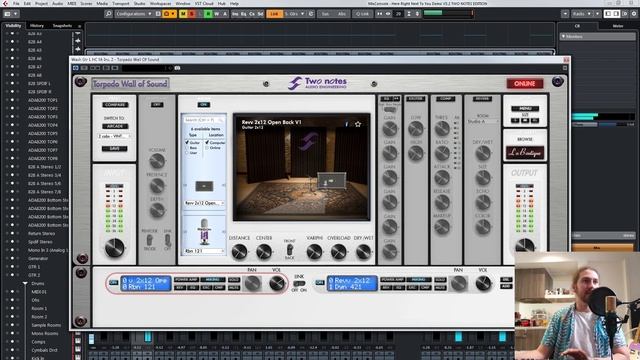
Task: Toggle the Online location checkbox
Action: tap(207, 147)
